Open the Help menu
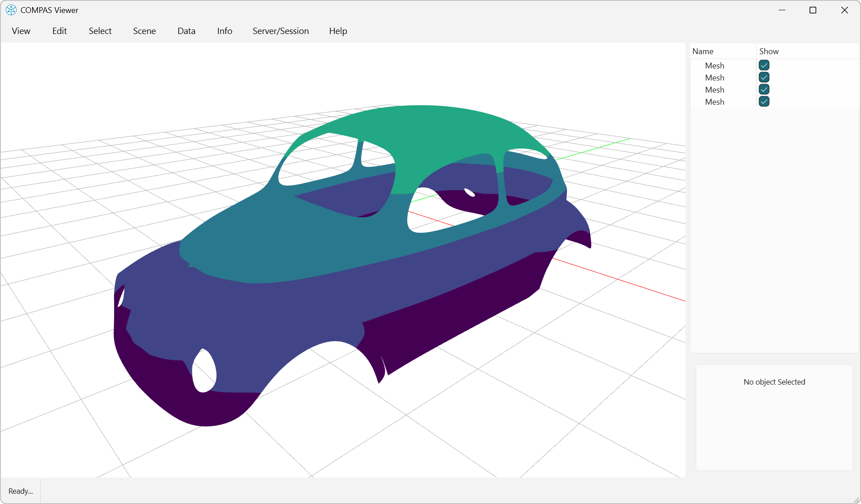861x504 pixels. (x=338, y=31)
